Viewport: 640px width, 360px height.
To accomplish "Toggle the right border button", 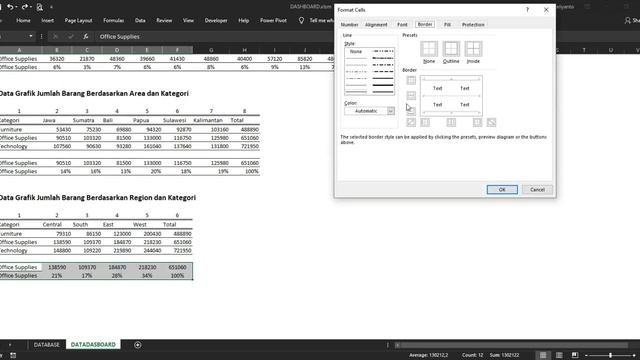I will tap(477, 122).
